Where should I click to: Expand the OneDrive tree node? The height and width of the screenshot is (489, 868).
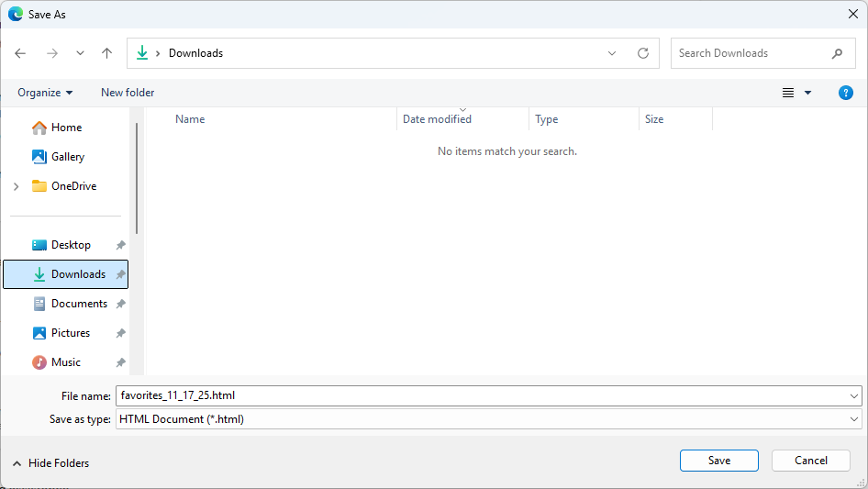tap(16, 186)
